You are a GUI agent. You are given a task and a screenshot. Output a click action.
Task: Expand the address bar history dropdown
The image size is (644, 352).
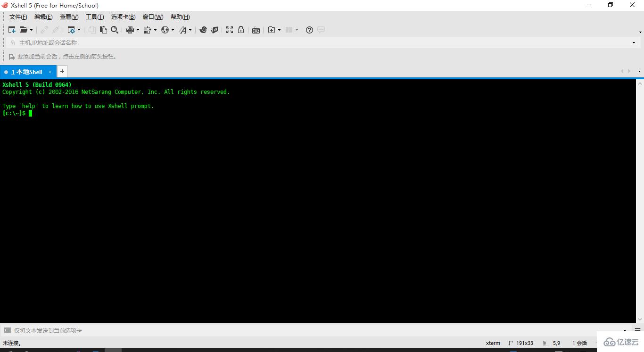click(634, 43)
